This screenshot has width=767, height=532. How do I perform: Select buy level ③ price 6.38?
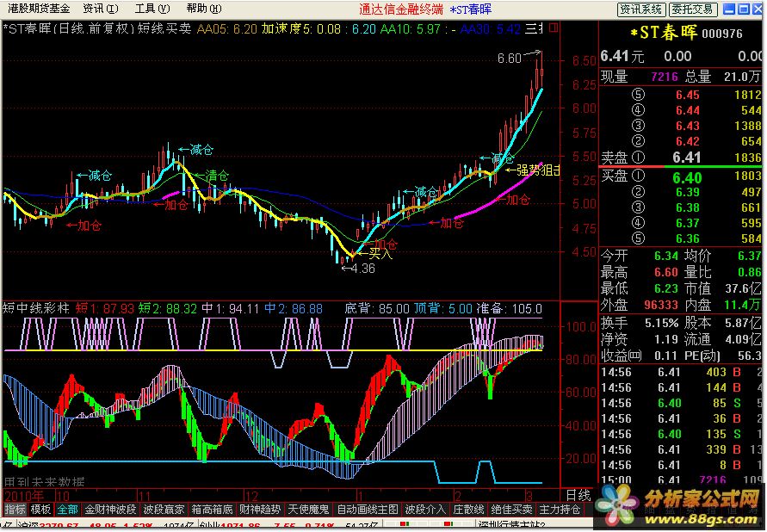click(687, 208)
